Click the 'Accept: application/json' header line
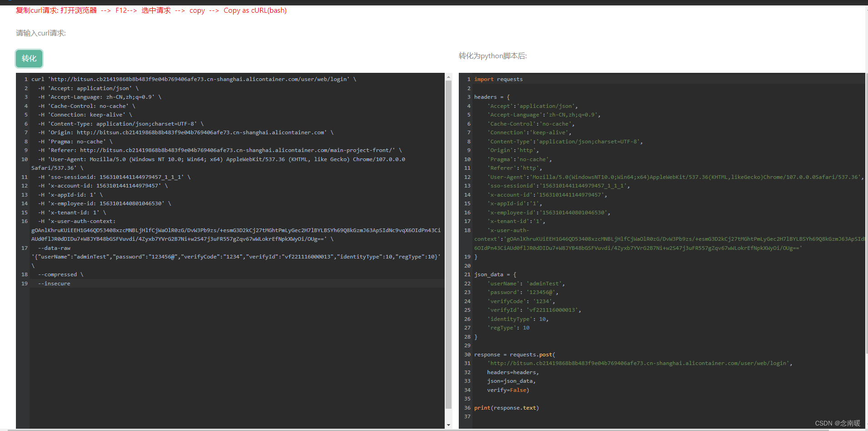The image size is (868, 431). pyautogui.click(x=88, y=88)
